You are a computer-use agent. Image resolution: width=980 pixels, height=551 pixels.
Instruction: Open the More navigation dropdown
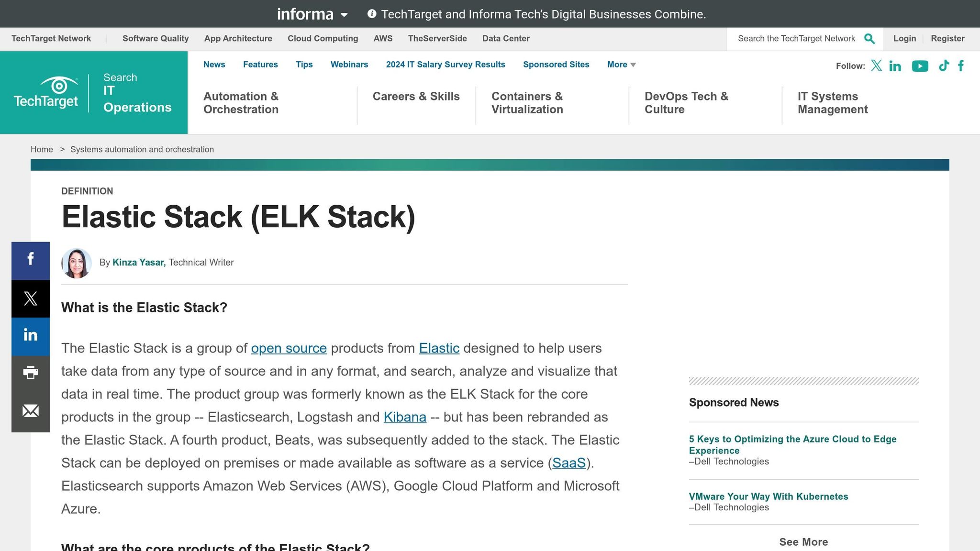coord(621,64)
